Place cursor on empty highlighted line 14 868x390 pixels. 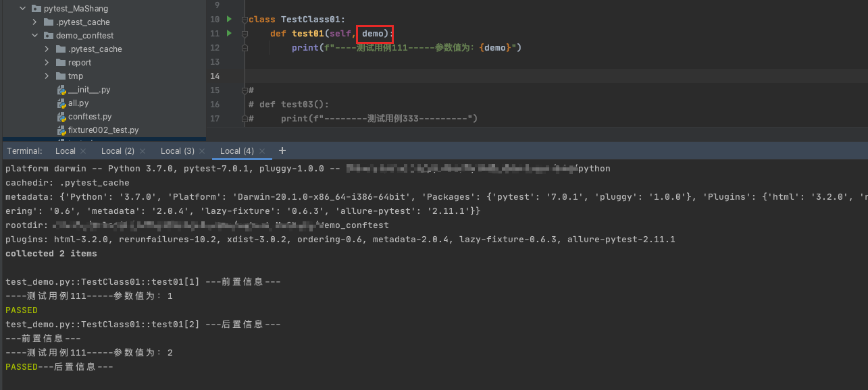(555, 76)
